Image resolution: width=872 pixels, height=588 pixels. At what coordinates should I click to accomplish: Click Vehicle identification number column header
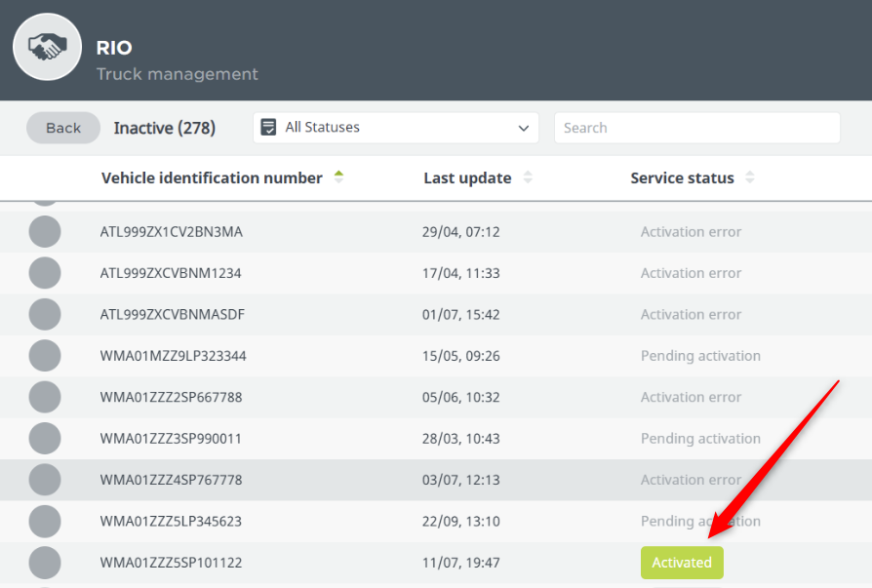[212, 177]
